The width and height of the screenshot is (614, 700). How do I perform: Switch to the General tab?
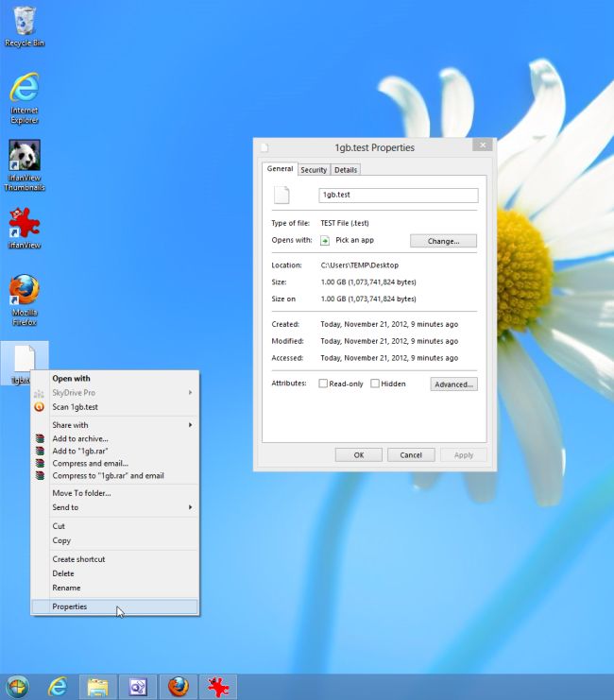(280, 169)
